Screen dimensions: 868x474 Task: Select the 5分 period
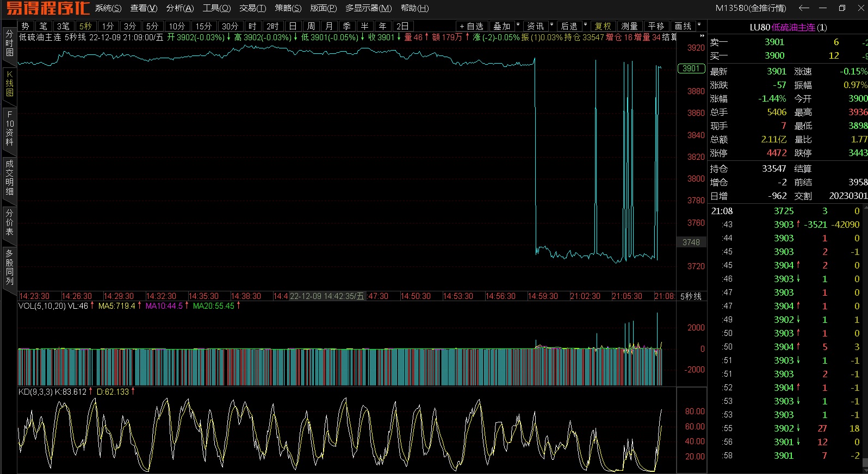[x=152, y=26]
